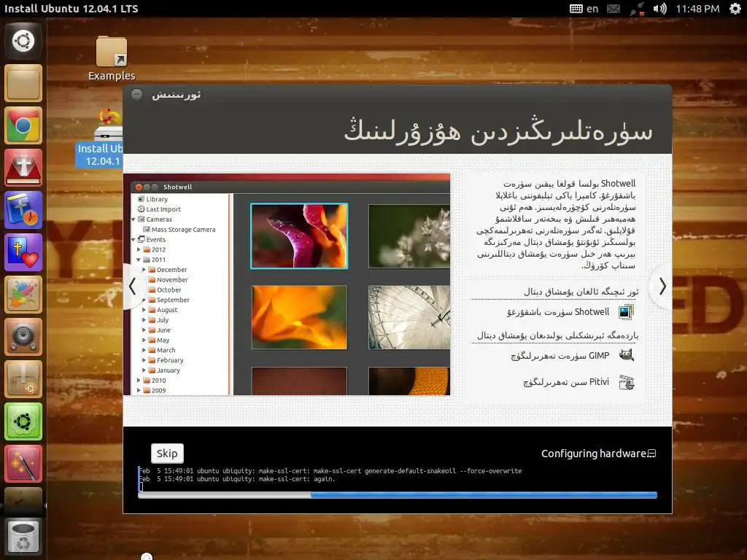The width and height of the screenshot is (747, 560).
Task: Click the GIMP image editor link text
Action: pos(560,356)
